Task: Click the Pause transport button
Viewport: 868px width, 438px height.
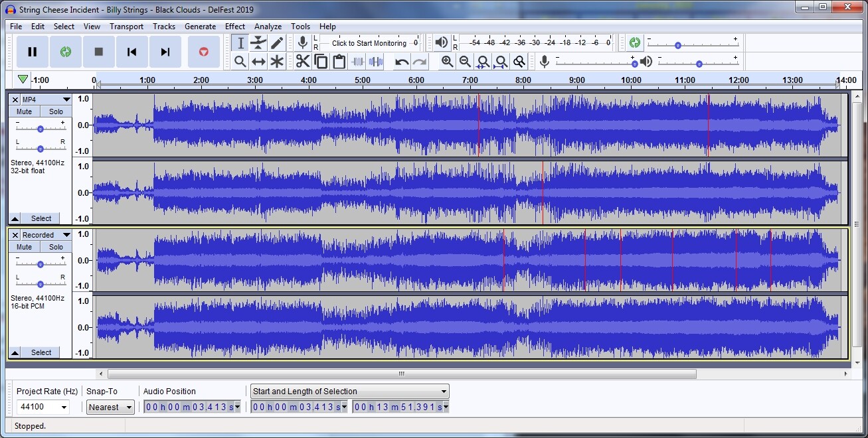Action: (x=32, y=52)
